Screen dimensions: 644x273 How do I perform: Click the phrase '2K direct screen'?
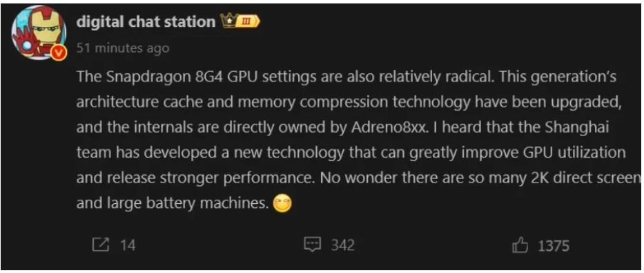coord(586,178)
